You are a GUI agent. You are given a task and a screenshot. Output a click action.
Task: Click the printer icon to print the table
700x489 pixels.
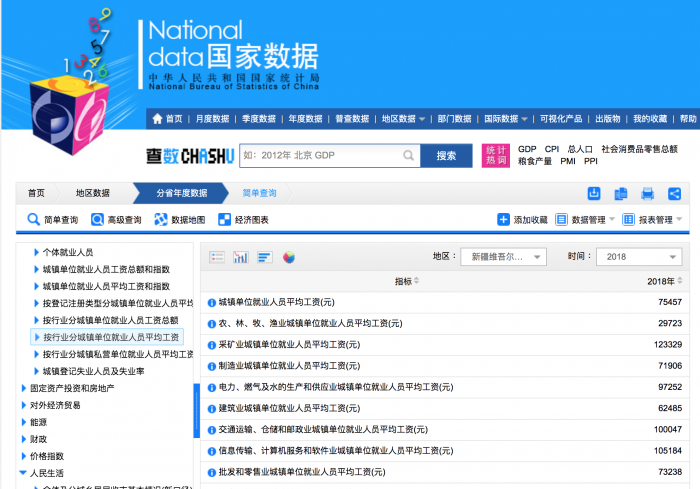(647, 193)
